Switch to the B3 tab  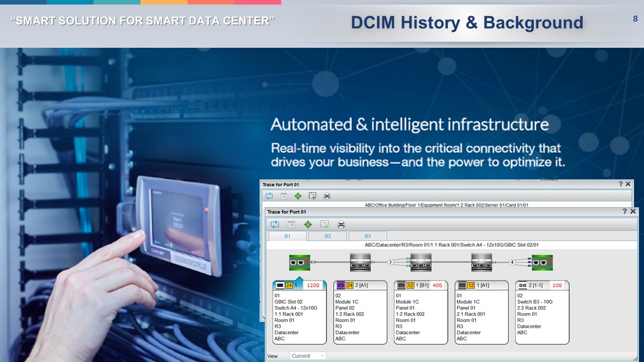coord(367,236)
